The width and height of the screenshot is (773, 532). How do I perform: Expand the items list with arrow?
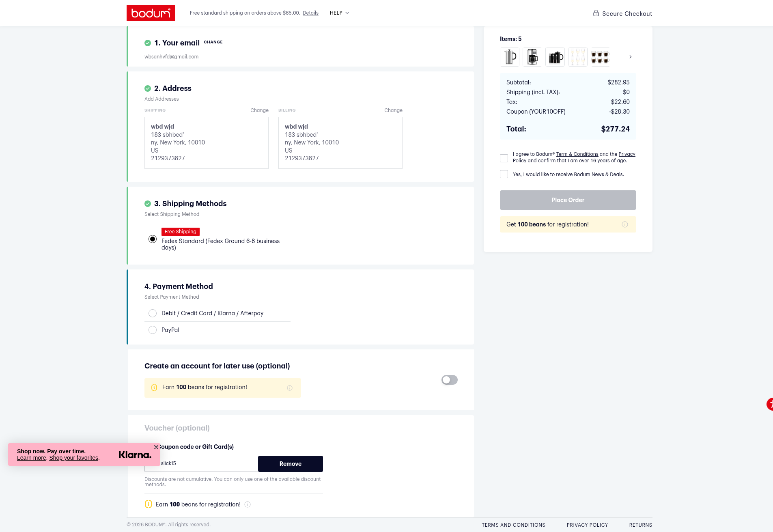630,57
